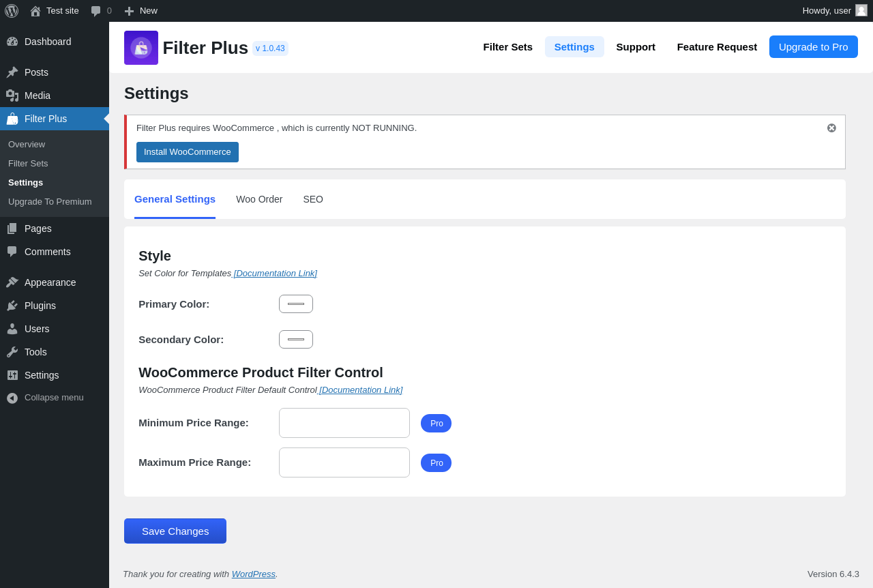The image size is (873, 588).
Task: Dismiss the WooCommerce notice
Action: [x=831, y=128]
